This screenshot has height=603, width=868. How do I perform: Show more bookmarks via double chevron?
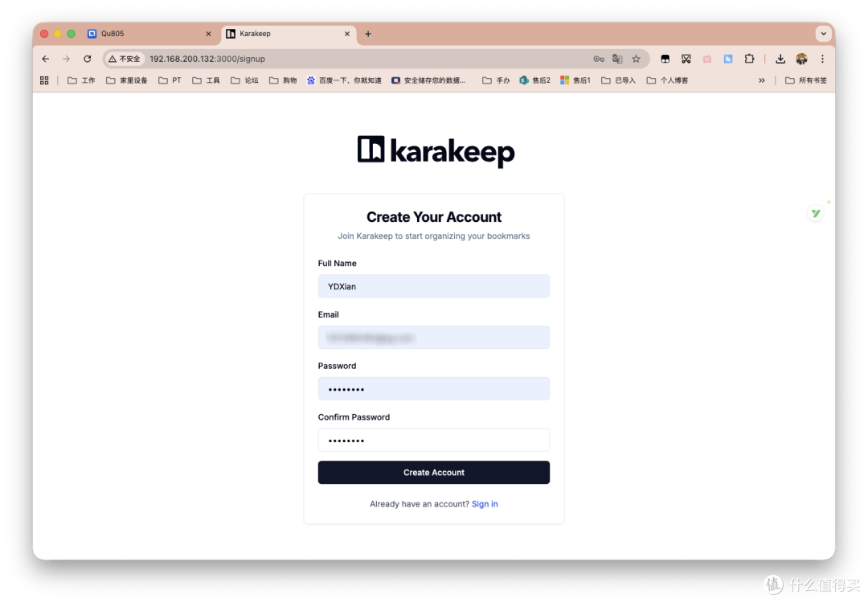point(762,80)
